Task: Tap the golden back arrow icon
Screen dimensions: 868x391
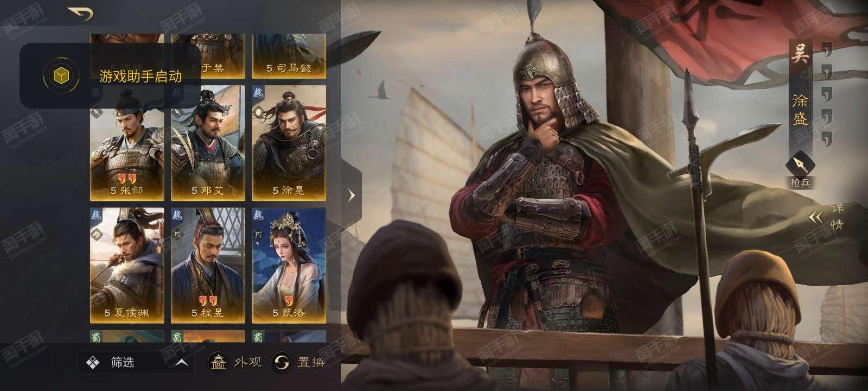Action: click(x=80, y=14)
